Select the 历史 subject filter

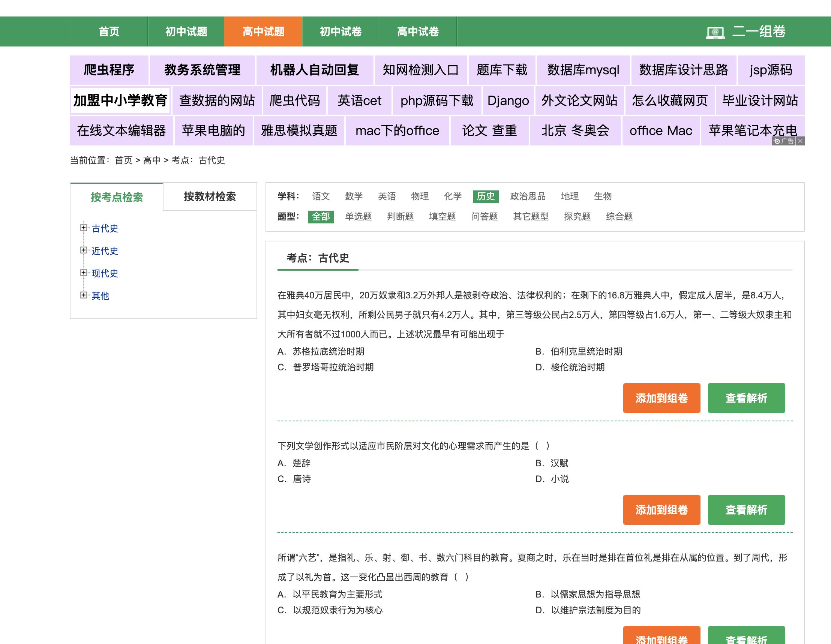coord(486,196)
